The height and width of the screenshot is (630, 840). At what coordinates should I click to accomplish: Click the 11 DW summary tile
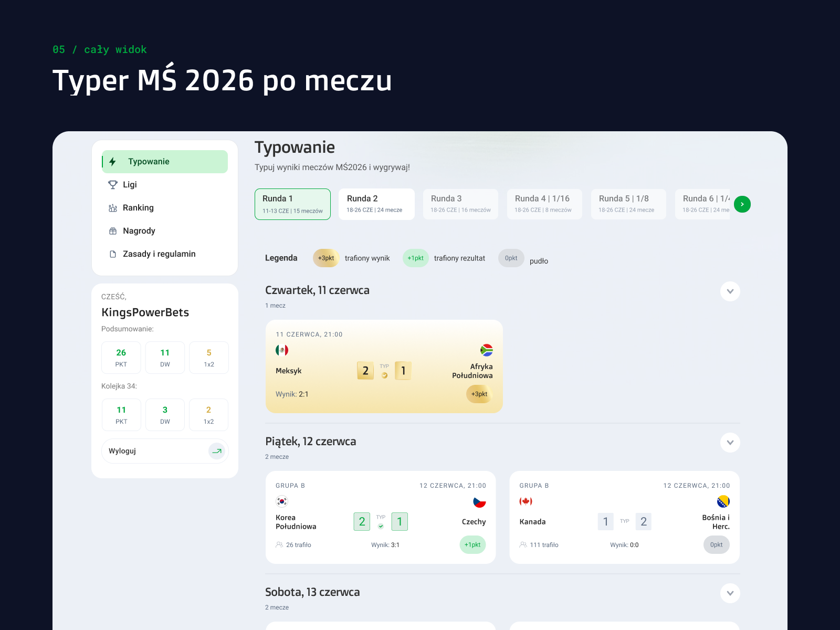click(x=165, y=358)
